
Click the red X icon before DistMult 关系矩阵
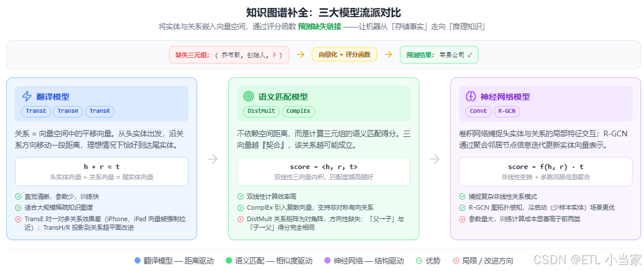[x=240, y=219]
